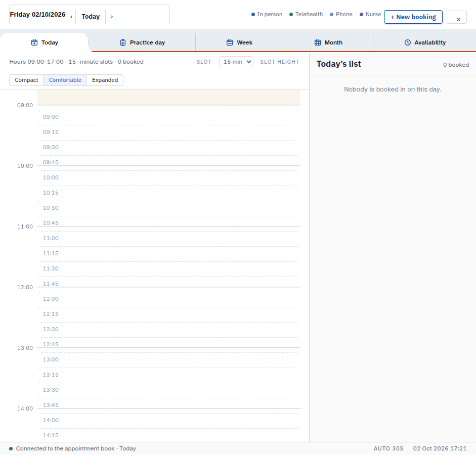Go to the previous day with left chevron

[71, 17]
